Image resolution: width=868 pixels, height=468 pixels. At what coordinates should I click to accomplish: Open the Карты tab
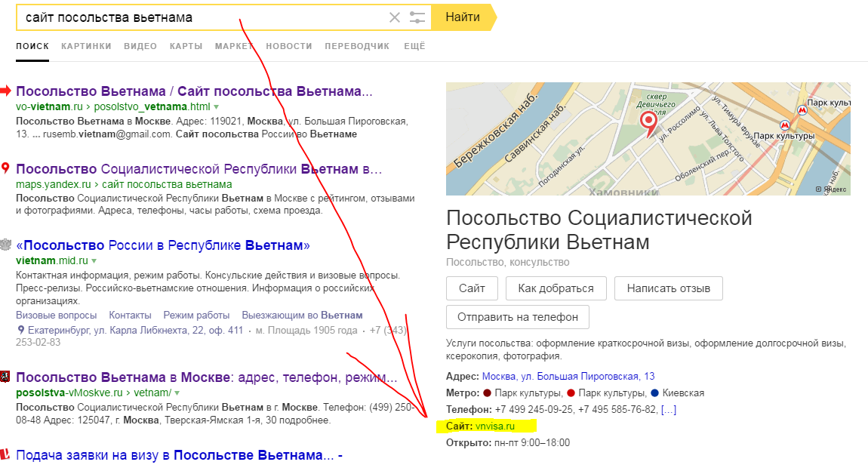(186, 47)
